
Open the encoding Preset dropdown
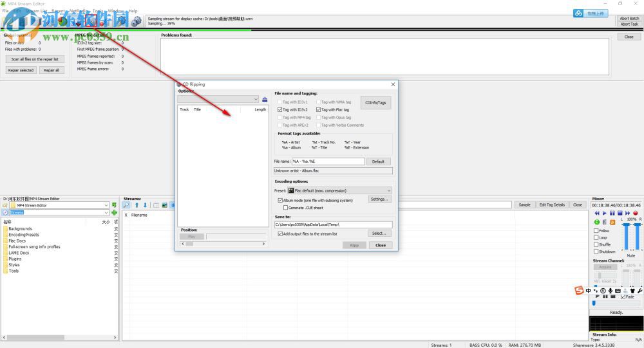(x=339, y=190)
